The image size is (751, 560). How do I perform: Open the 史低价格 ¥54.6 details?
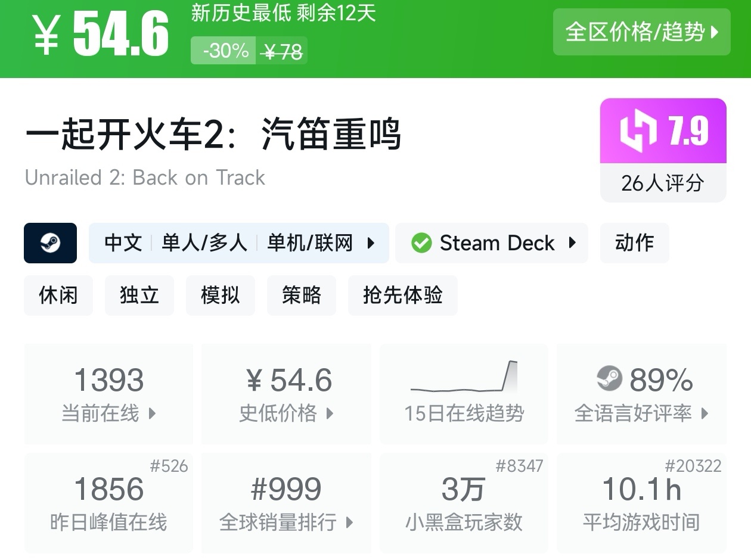(286, 393)
